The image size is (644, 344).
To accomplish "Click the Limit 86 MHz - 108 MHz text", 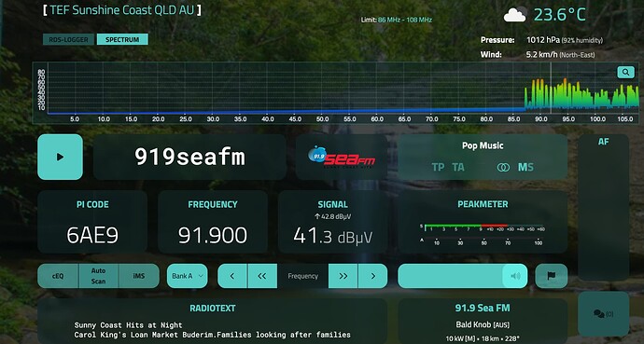I will tap(397, 20).
